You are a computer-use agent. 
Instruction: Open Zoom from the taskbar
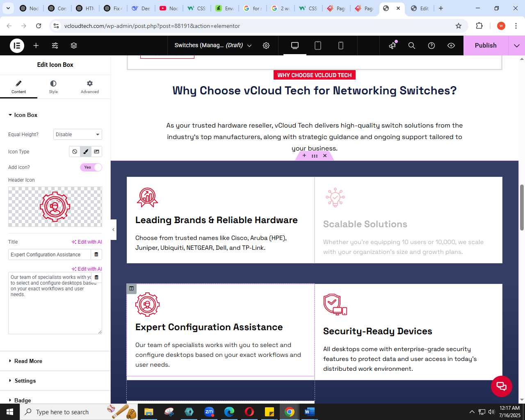pos(209,412)
